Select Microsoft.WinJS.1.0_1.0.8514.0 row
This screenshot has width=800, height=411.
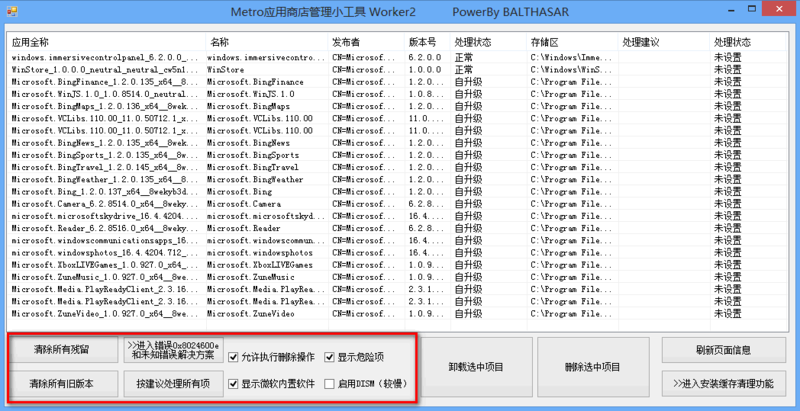396,94
